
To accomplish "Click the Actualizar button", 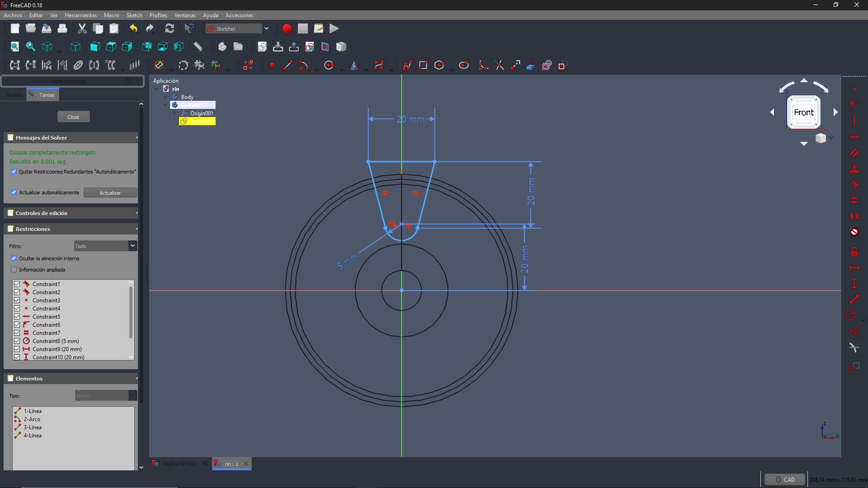I will pos(110,193).
